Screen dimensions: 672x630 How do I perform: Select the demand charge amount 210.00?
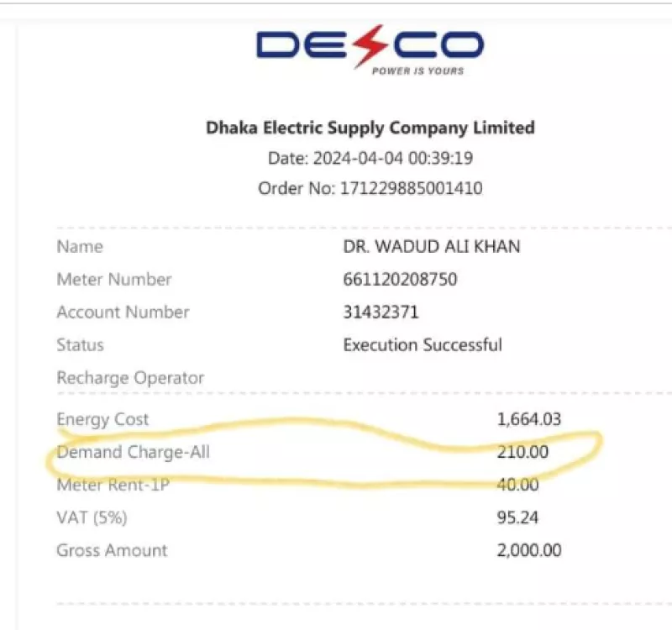pos(522,452)
